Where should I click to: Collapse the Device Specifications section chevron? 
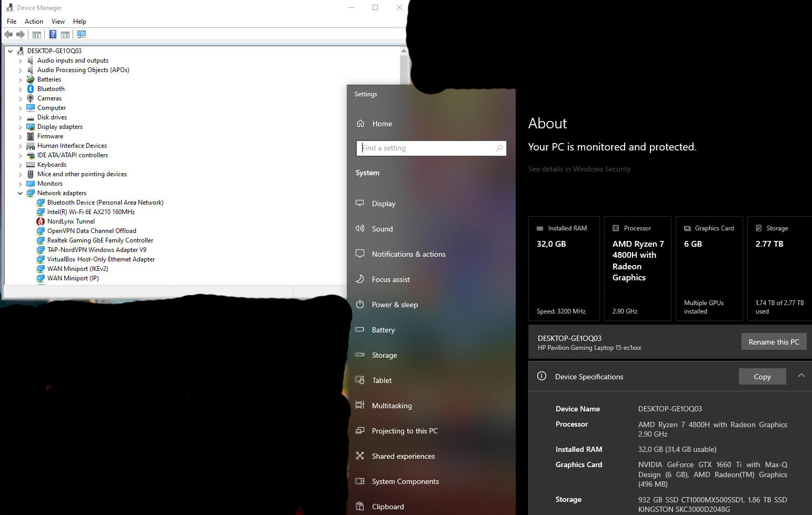tap(801, 376)
